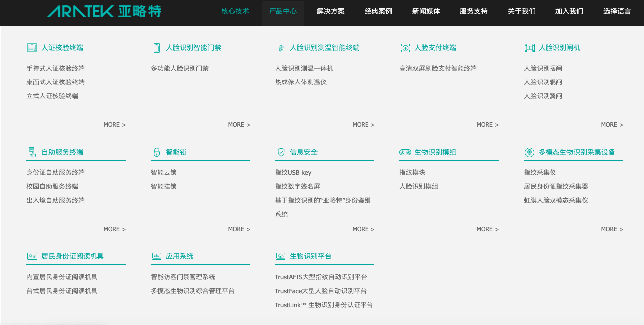Screen dimensions: 644x325
Task: Click MORE > under 人证核验终端
Action: pos(114,125)
